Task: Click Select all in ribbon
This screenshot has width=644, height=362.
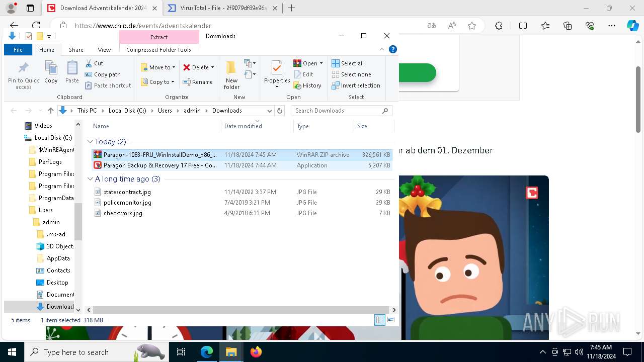Action: pyautogui.click(x=348, y=63)
